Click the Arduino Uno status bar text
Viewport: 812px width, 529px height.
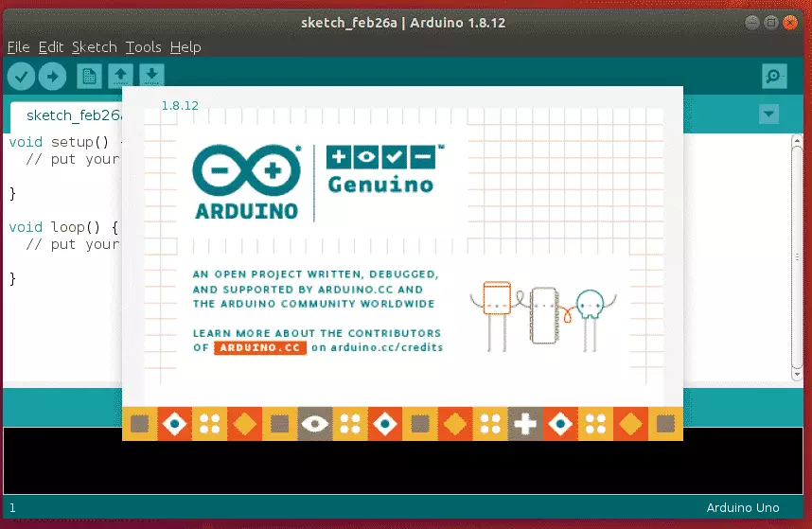[743, 508]
